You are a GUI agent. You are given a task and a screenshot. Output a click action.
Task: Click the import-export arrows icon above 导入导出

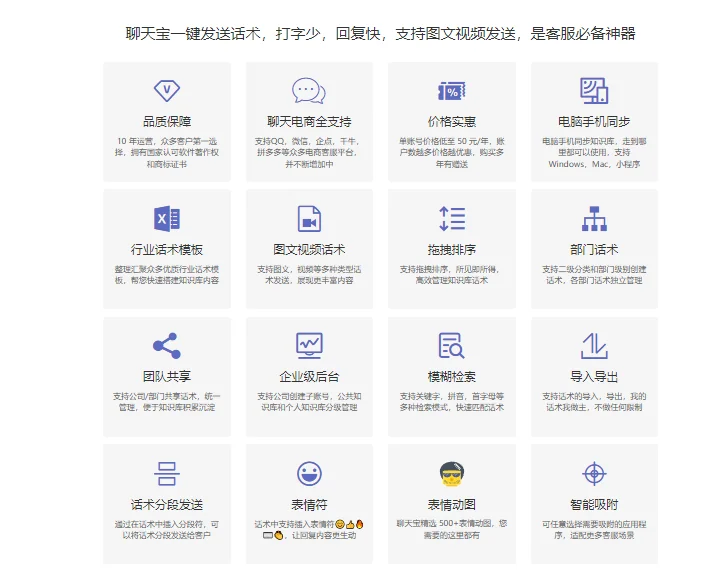(x=594, y=345)
